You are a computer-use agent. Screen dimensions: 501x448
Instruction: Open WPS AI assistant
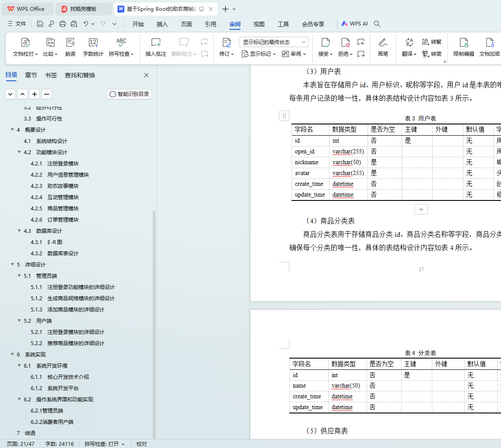(354, 24)
